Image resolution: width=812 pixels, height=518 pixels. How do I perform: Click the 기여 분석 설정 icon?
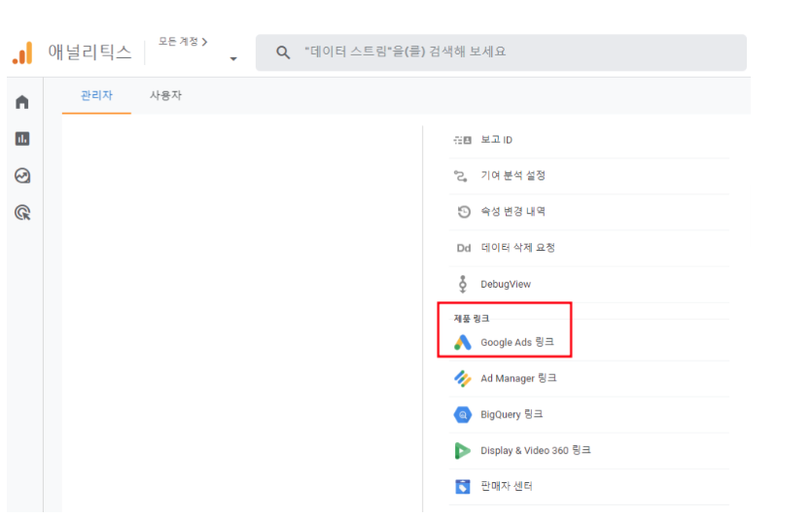pyautogui.click(x=460, y=176)
